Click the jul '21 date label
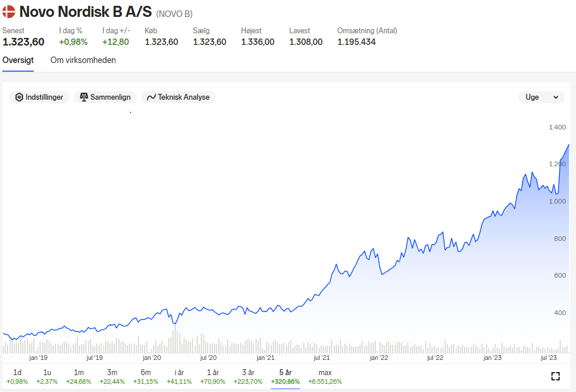576x392 pixels. (322, 358)
